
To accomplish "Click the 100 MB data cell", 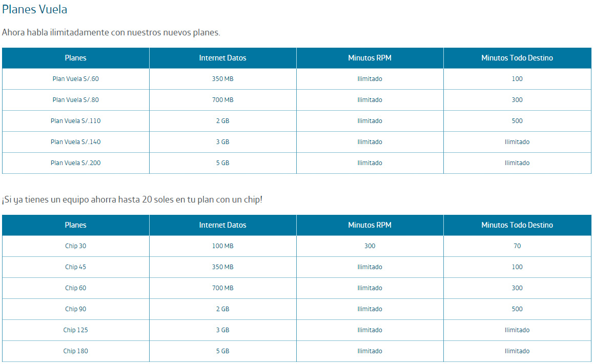I will (x=223, y=246).
